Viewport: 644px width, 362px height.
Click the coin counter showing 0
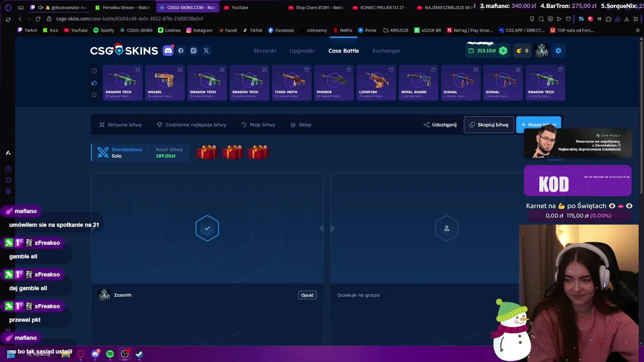522,51
